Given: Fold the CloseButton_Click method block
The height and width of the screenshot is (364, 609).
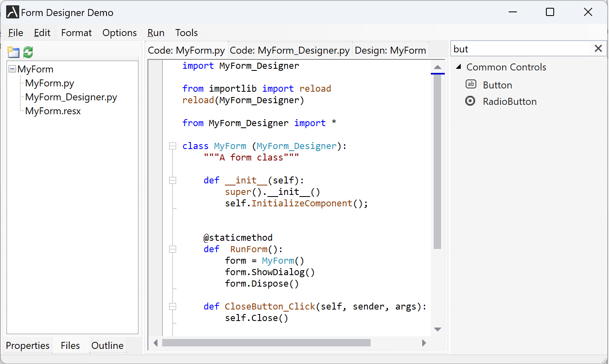Looking at the screenshot, I should click(x=173, y=307).
